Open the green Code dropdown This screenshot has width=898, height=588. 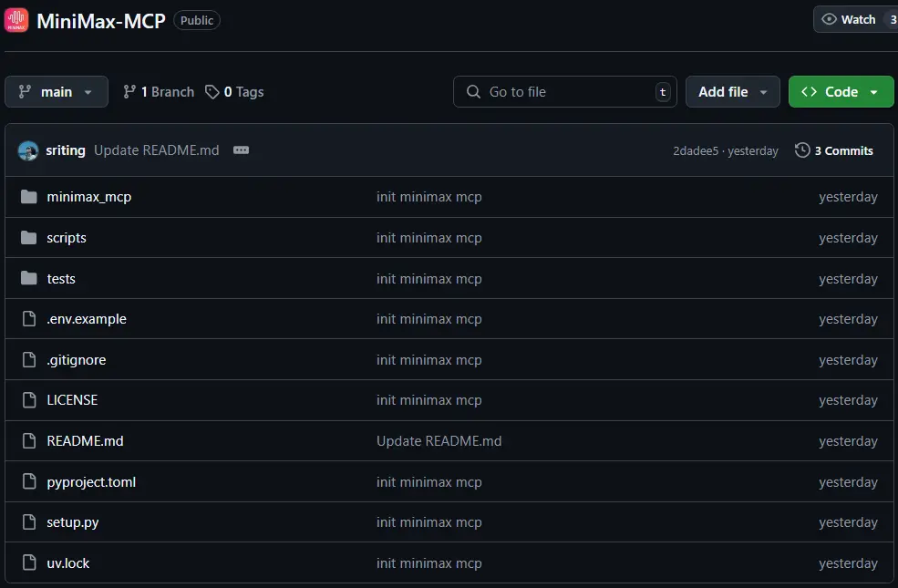pyautogui.click(x=841, y=92)
